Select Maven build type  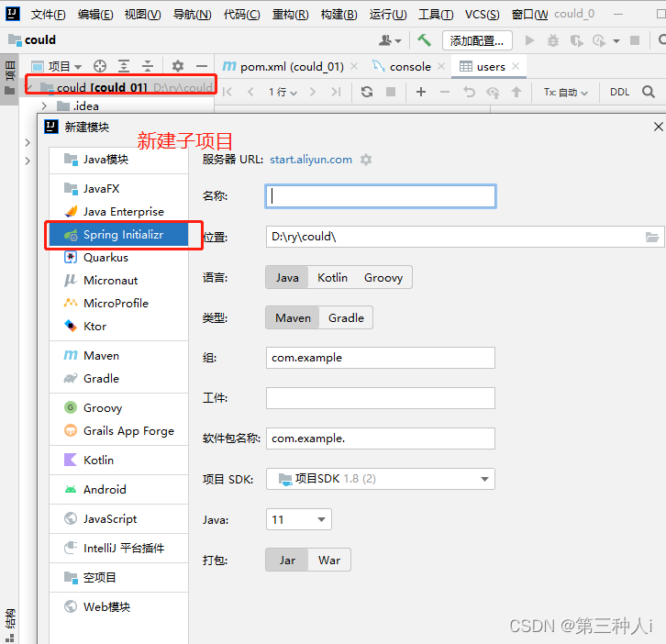click(x=293, y=317)
